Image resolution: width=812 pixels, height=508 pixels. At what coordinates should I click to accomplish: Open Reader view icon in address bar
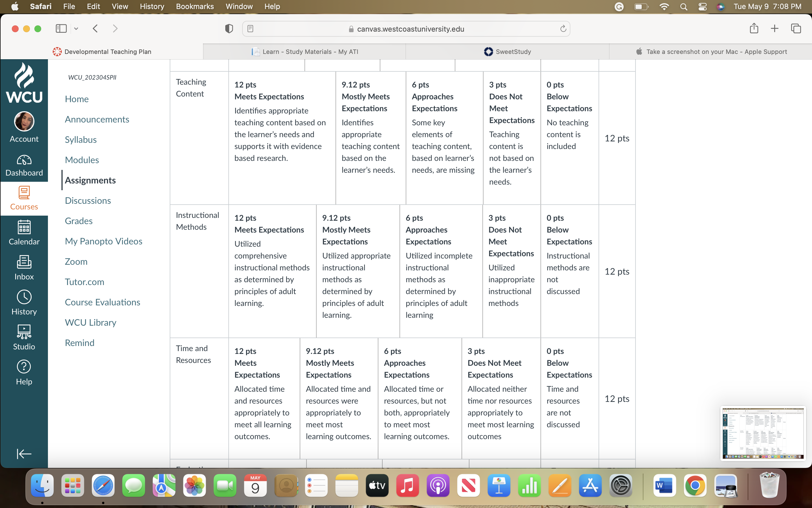coord(250,29)
